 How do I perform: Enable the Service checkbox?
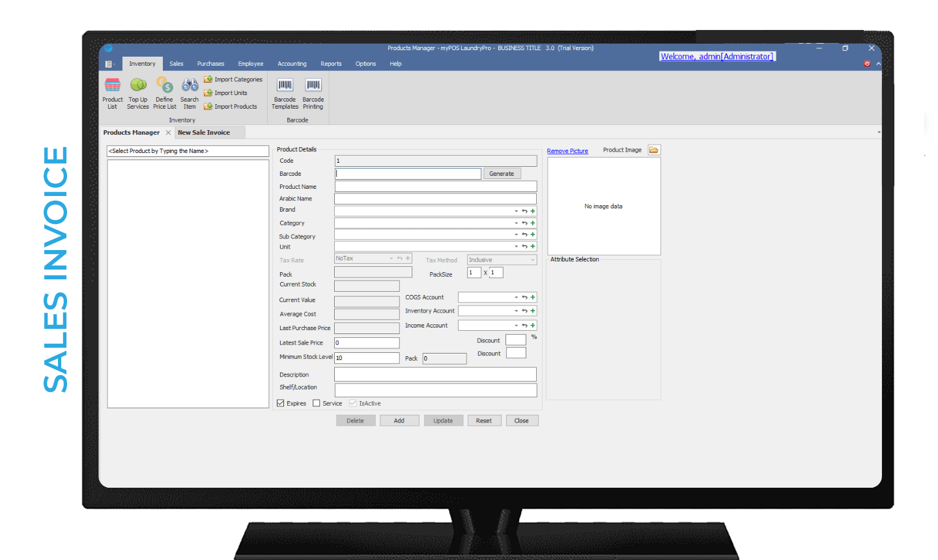[317, 403]
